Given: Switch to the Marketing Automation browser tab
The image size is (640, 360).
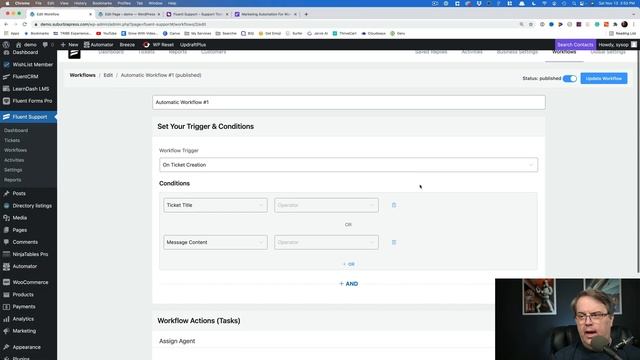Looking at the screenshot, I should (265, 14).
